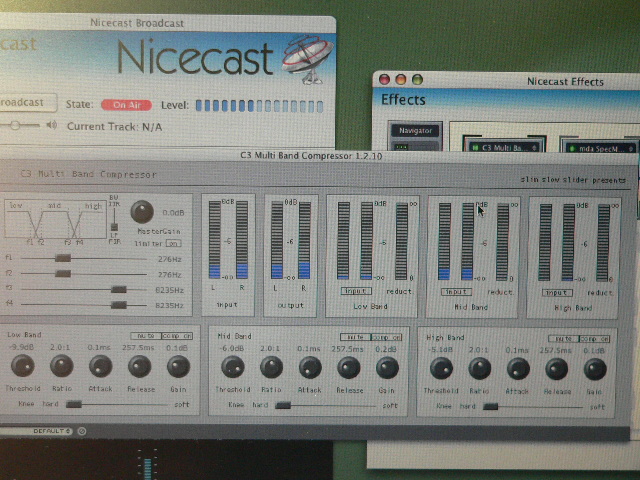Close the Nicecast Effects window

click(384, 79)
